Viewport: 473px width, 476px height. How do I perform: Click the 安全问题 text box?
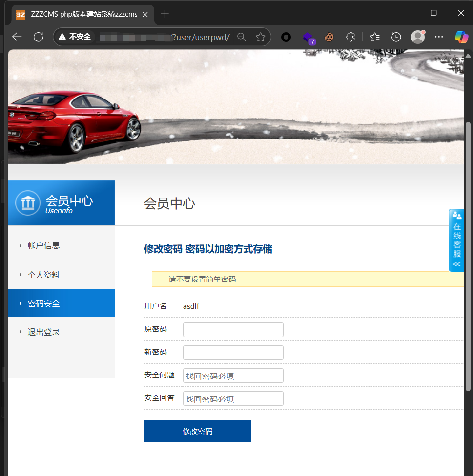(233, 376)
